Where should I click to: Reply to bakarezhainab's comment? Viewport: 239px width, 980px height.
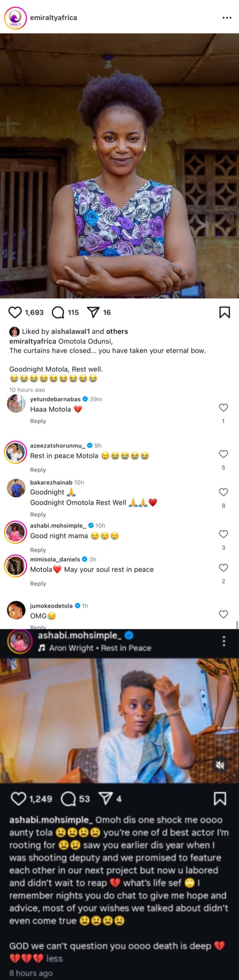click(x=38, y=514)
